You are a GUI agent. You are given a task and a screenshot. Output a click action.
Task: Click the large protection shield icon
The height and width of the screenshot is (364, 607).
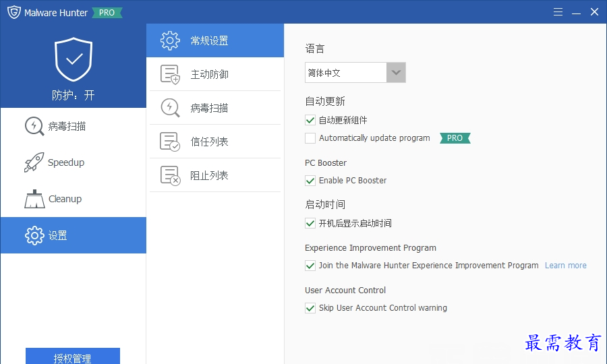74,59
